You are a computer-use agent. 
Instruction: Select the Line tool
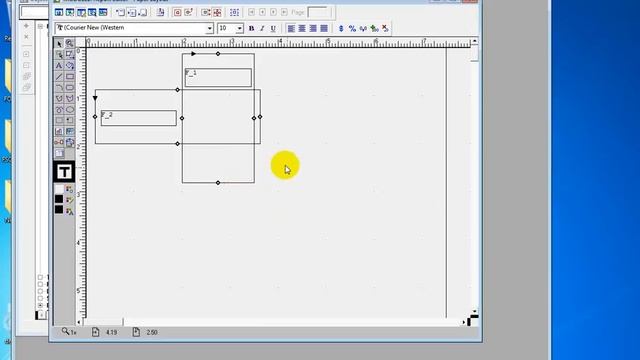pos(59,76)
